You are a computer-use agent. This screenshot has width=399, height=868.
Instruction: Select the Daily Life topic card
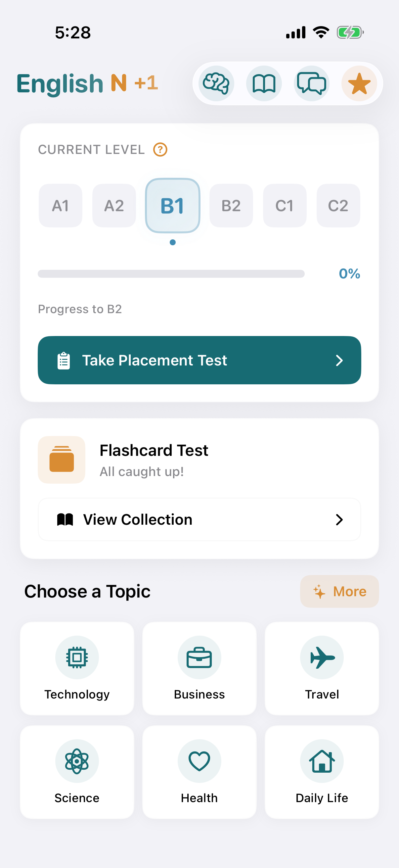322,772
